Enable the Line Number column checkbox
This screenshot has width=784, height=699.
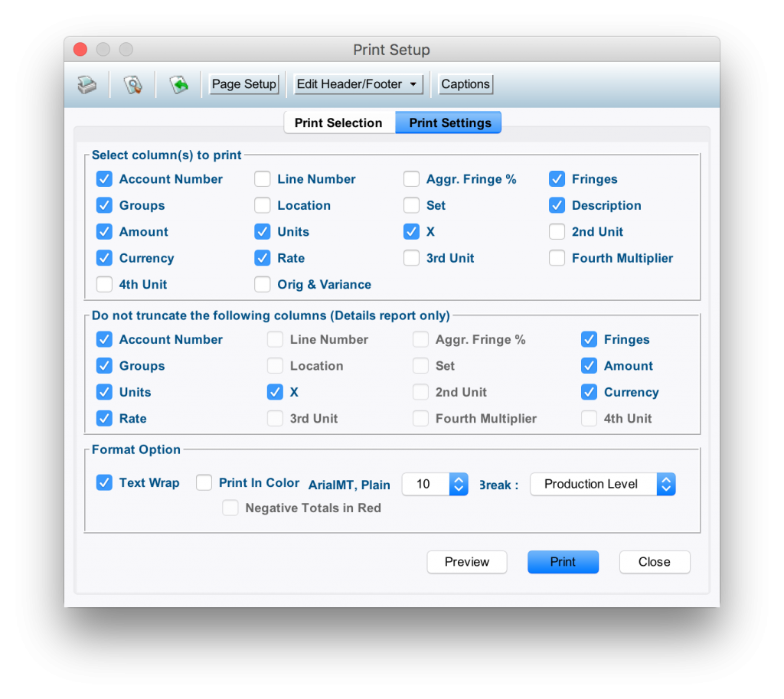click(x=263, y=179)
